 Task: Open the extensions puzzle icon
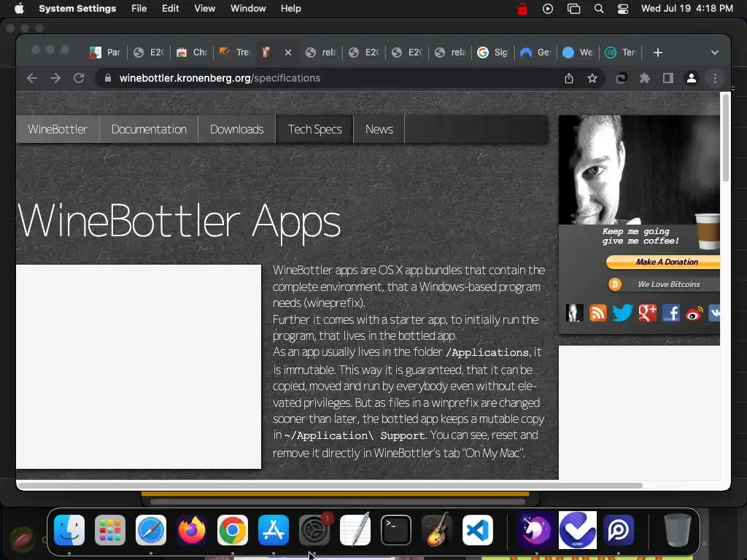(645, 78)
